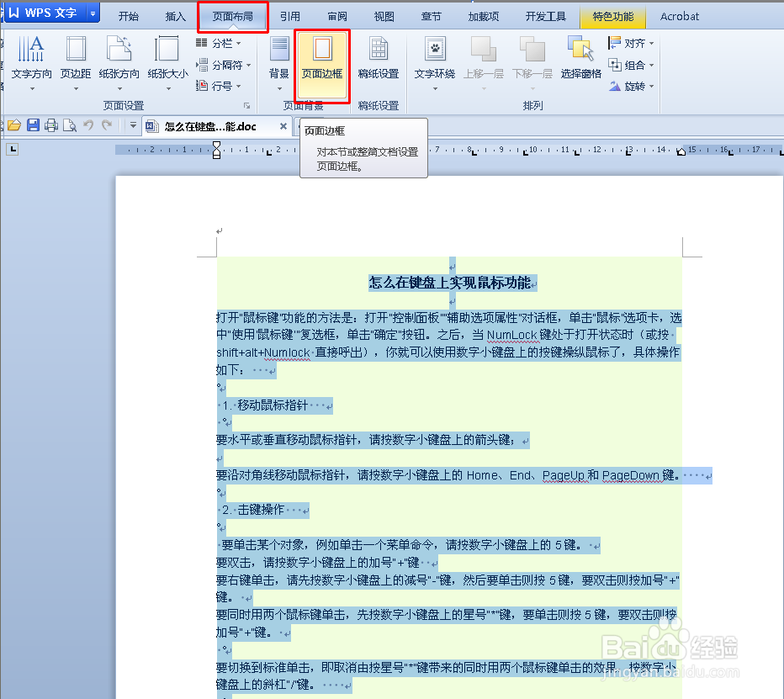Click the heading 1. 移动鼠标指针
The height and width of the screenshot is (699, 784).
[265, 405]
